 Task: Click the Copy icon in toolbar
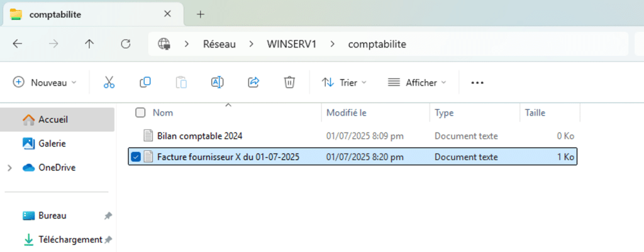coord(145,82)
